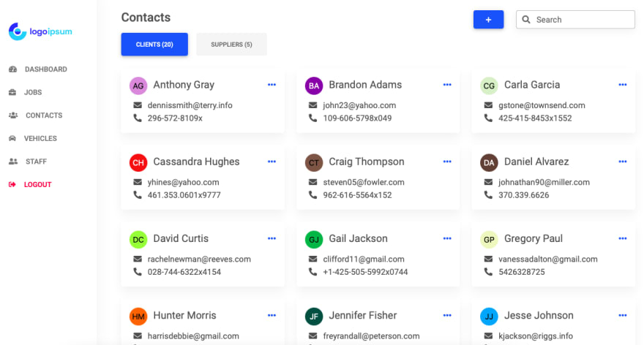The height and width of the screenshot is (345, 644).
Task: Open the more options for Carla Garcia
Action: pyautogui.click(x=623, y=85)
